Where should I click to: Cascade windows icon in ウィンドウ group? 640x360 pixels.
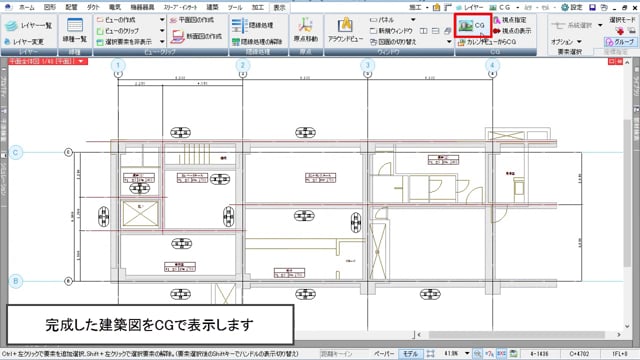point(447,31)
